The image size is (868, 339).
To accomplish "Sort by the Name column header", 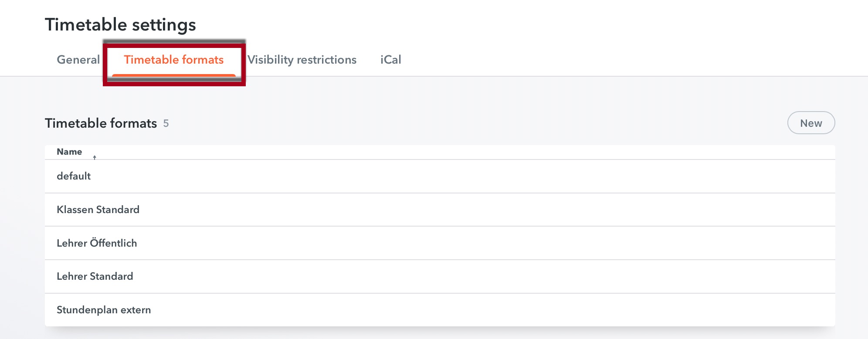I will 69,152.
